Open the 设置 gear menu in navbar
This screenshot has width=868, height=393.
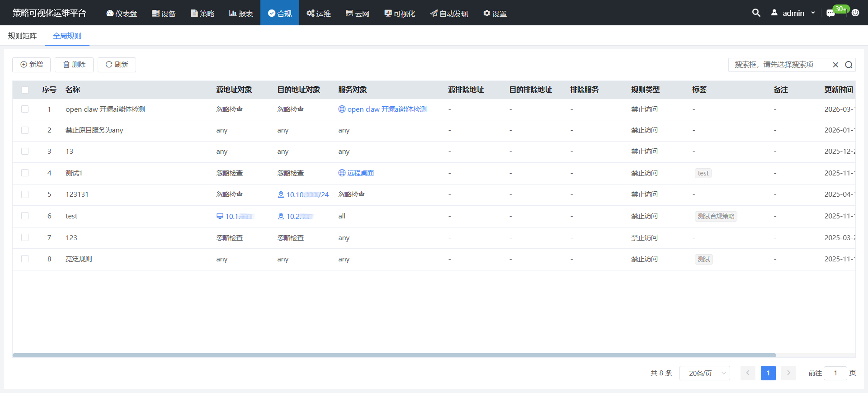495,13
